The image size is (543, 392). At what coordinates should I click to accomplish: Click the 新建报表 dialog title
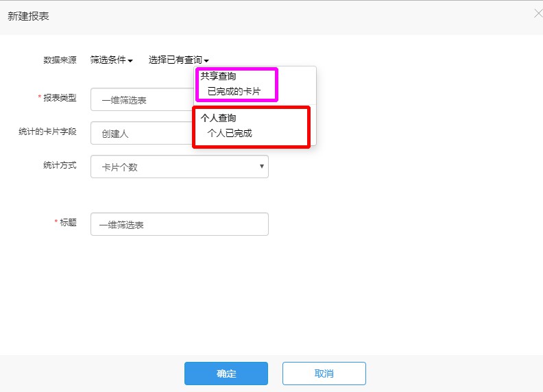click(28, 16)
